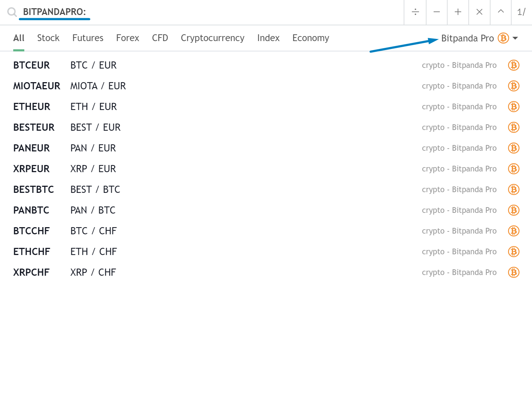Open the CFD tab
Image resolution: width=532 pixels, height=405 pixels.
tap(160, 38)
